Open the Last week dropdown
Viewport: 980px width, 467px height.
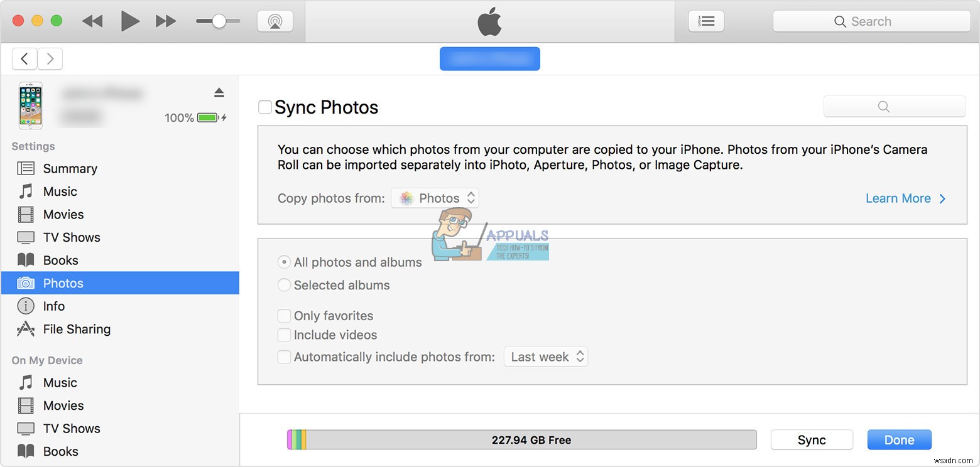click(545, 357)
